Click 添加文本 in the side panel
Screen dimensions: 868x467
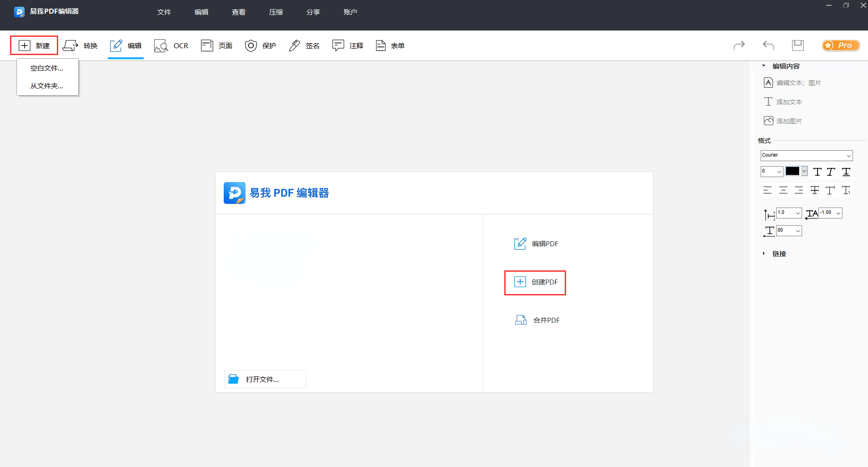783,102
